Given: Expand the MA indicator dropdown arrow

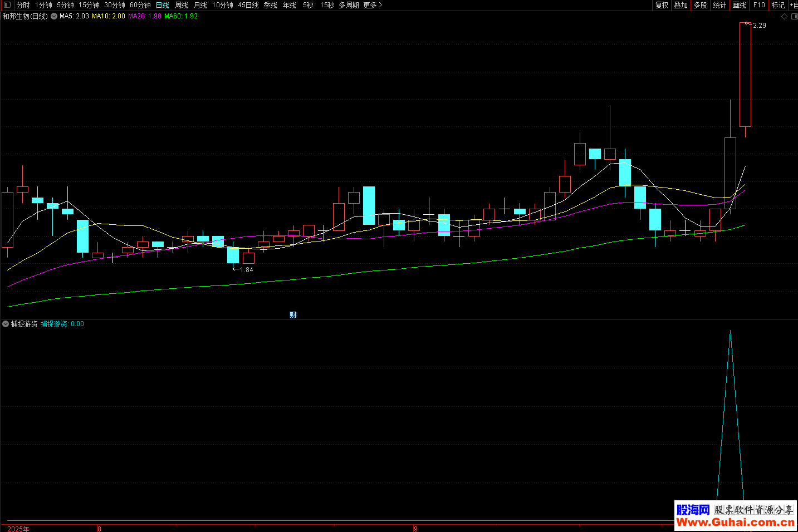Looking at the screenshot, I should (x=54, y=17).
